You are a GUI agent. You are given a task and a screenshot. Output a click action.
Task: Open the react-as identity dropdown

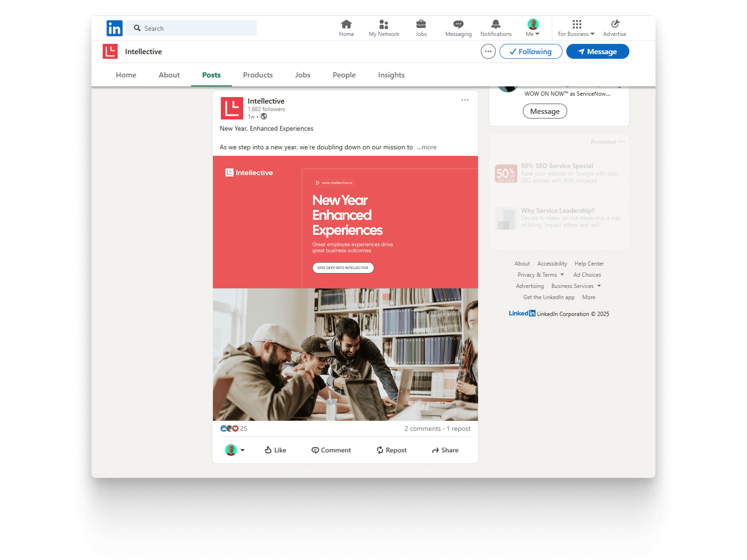coord(235,450)
